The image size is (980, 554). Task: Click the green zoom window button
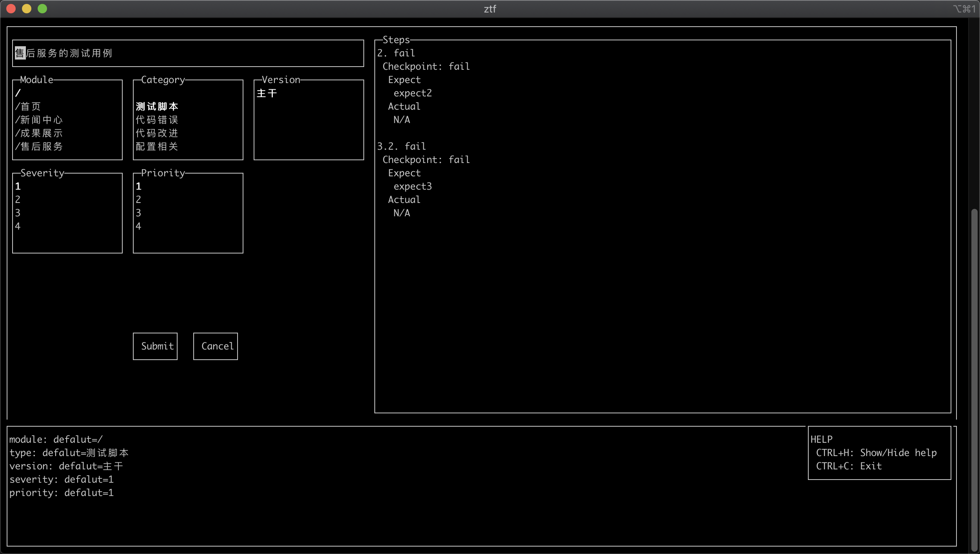[42, 9]
